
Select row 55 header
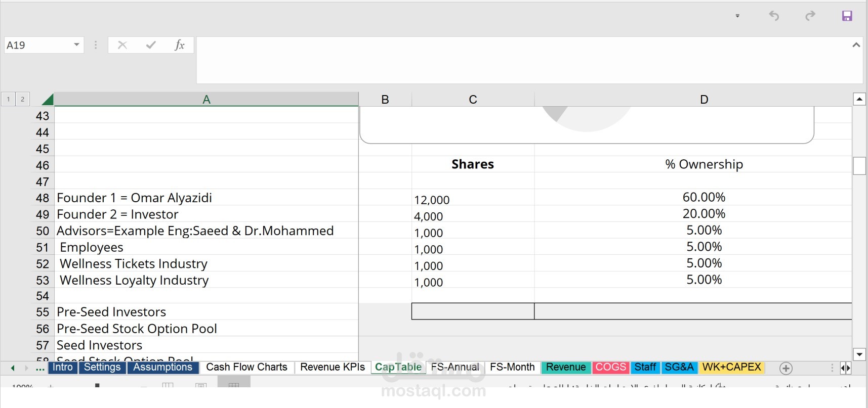click(43, 312)
